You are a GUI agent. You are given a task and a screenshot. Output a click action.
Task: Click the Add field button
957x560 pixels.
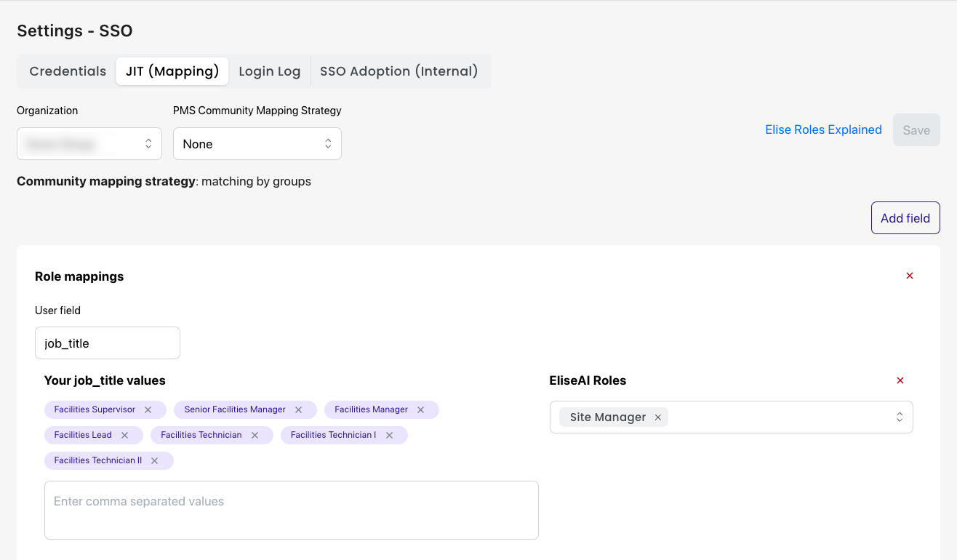pos(905,218)
